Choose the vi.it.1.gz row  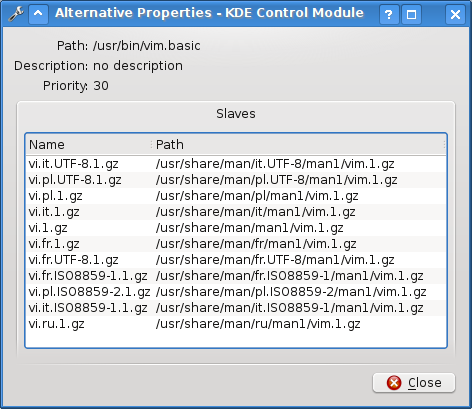(236, 212)
